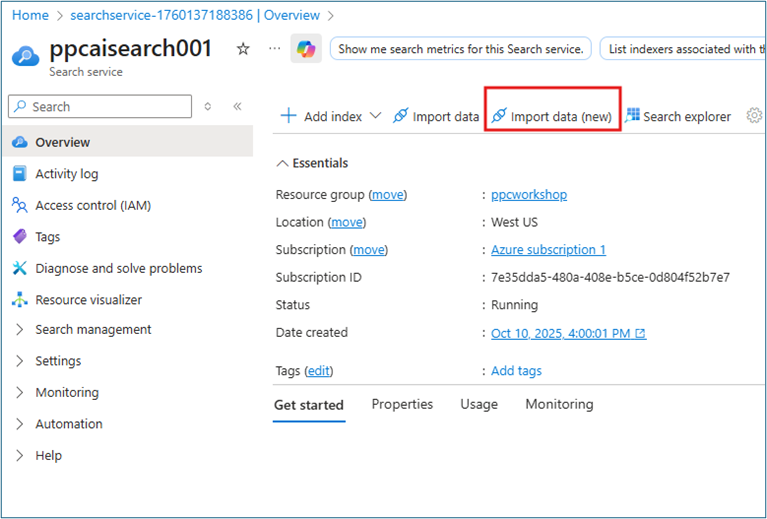
Task: Click move link next to Resource group
Action: click(387, 195)
